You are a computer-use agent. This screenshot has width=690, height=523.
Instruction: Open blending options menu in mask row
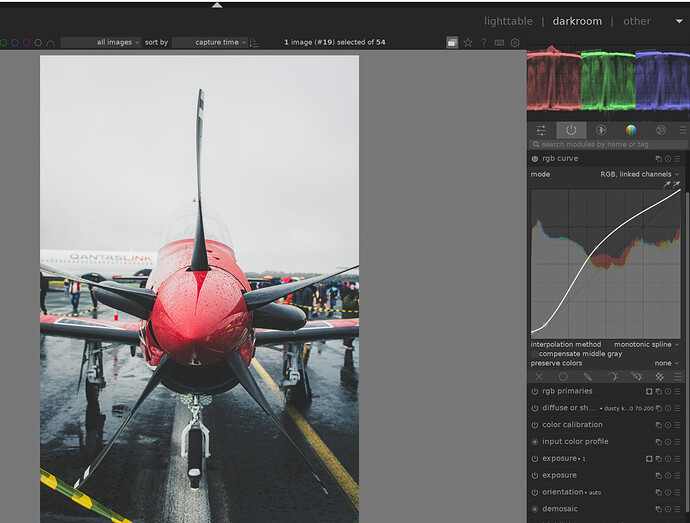point(678,377)
